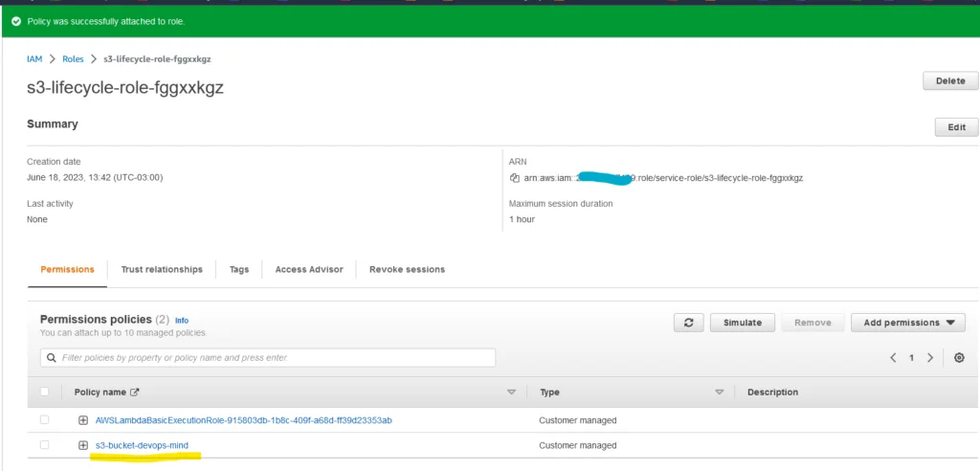Open the Tags tab
The image size is (980, 471).
238,270
